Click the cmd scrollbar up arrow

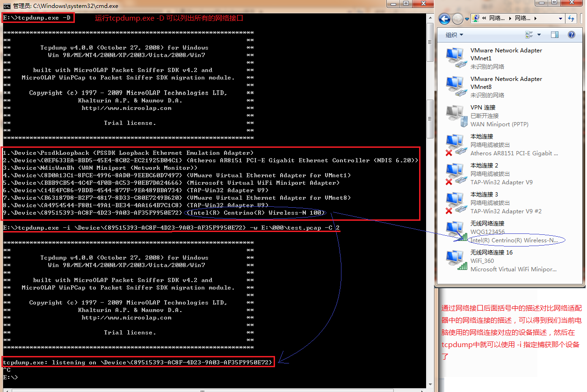point(430,17)
